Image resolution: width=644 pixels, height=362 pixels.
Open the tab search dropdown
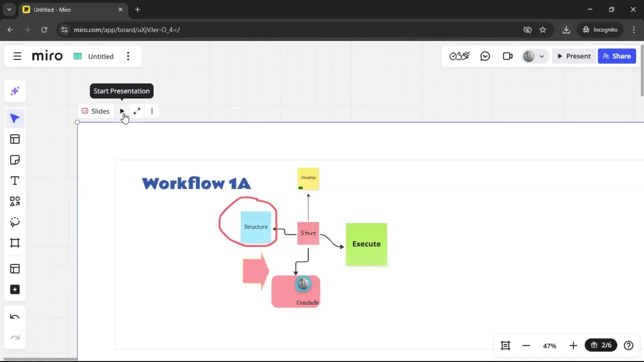[x=9, y=10]
